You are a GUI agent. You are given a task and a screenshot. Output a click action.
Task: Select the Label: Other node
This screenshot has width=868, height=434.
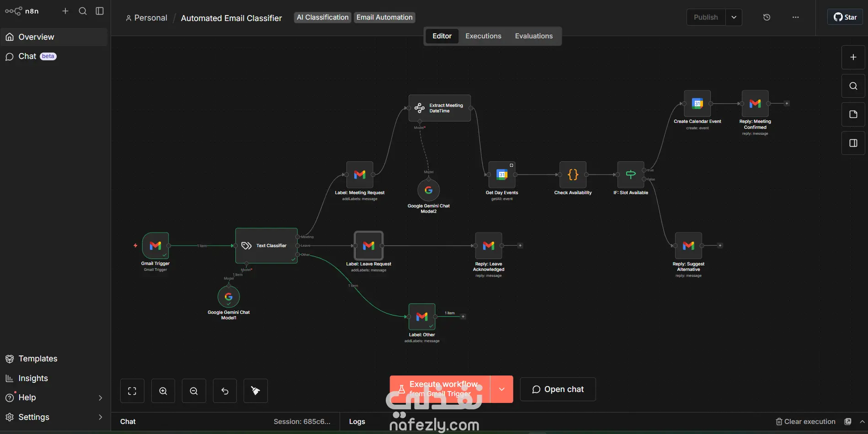tap(422, 317)
